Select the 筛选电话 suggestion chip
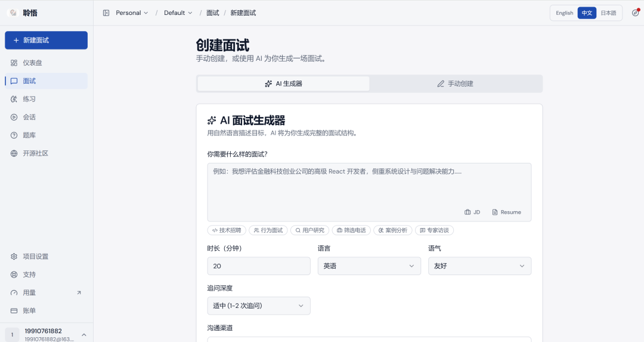This screenshot has width=644, height=342. (x=351, y=230)
